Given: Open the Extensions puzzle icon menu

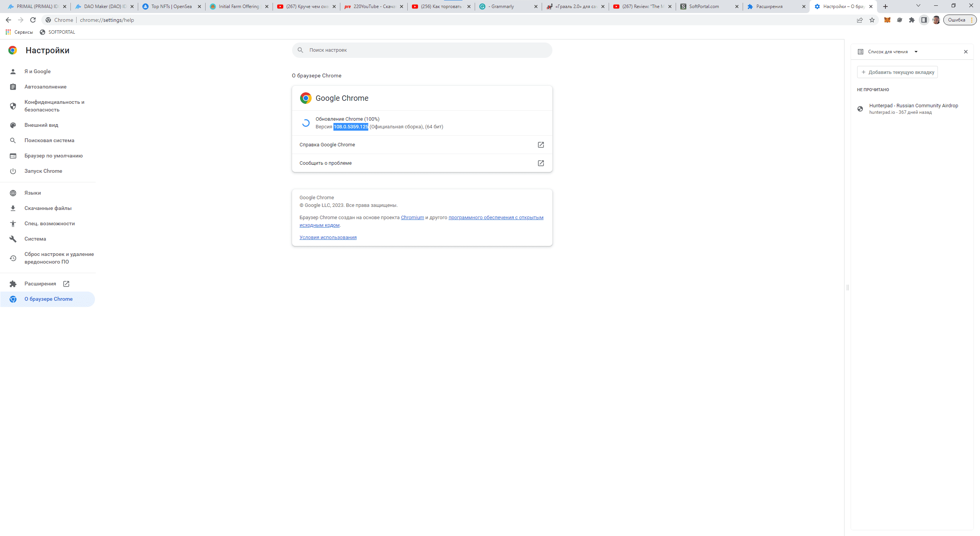Looking at the screenshot, I should click(x=912, y=20).
